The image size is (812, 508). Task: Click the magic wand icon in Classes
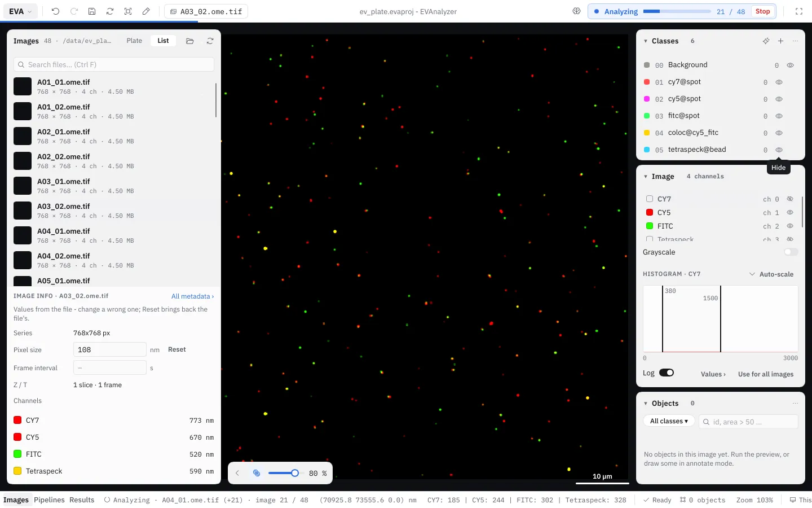tap(766, 41)
